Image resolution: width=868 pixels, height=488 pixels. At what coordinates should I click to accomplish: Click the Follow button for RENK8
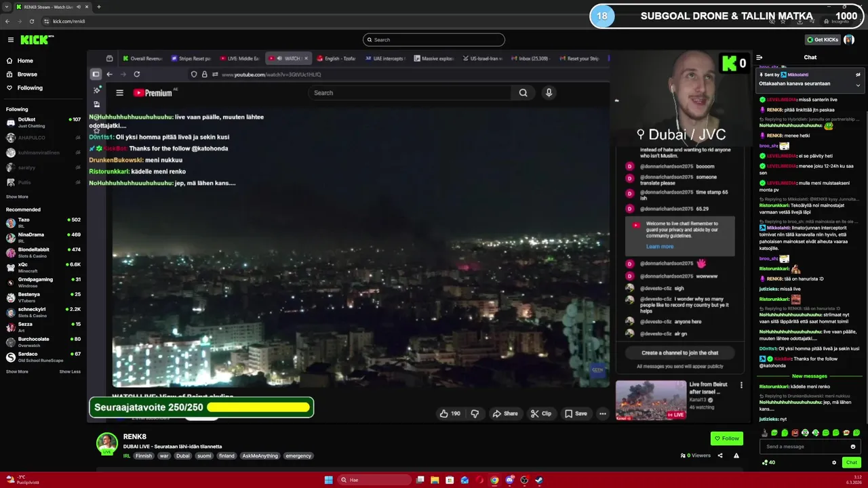coord(727,439)
